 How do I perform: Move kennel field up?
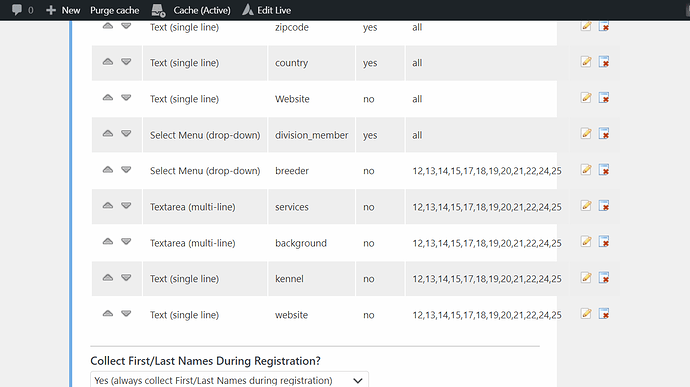pos(108,277)
